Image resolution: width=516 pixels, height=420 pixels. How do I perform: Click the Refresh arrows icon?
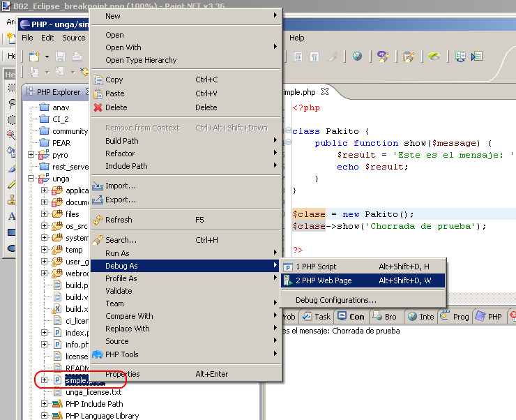(98, 220)
